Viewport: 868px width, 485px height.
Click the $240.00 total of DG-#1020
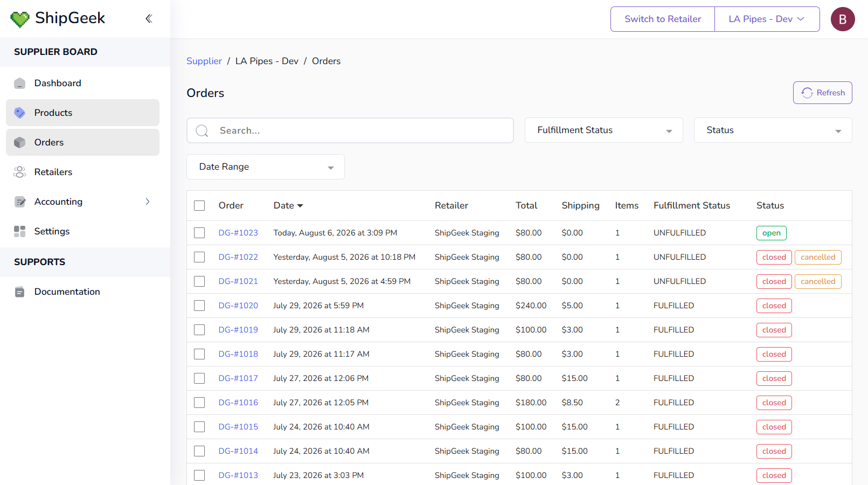pyautogui.click(x=531, y=306)
